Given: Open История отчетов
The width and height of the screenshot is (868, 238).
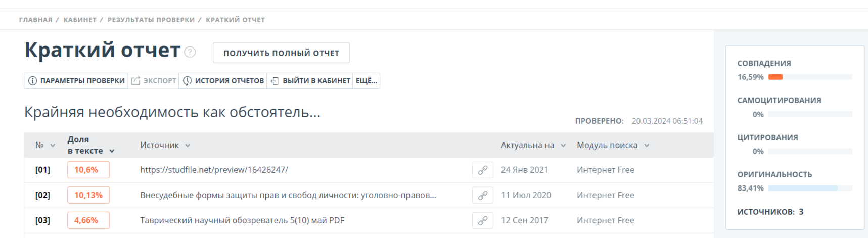Looking at the screenshot, I should tap(223, 81).
